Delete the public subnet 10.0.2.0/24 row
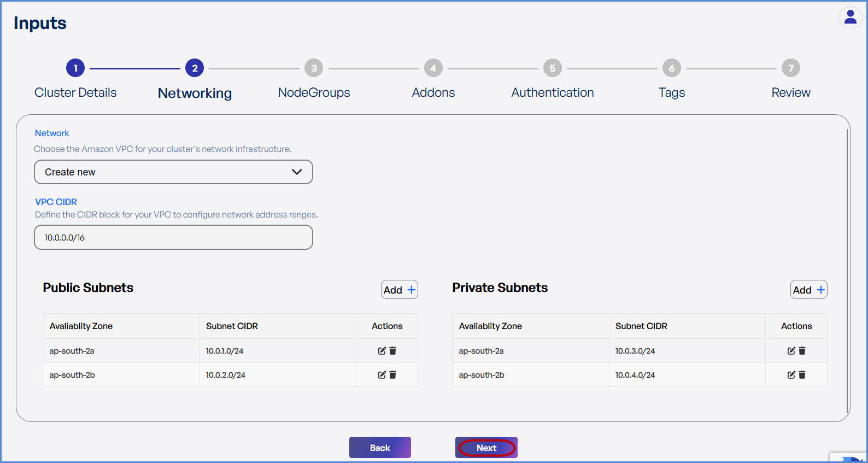868x463 pixels. tap(392, 375)
